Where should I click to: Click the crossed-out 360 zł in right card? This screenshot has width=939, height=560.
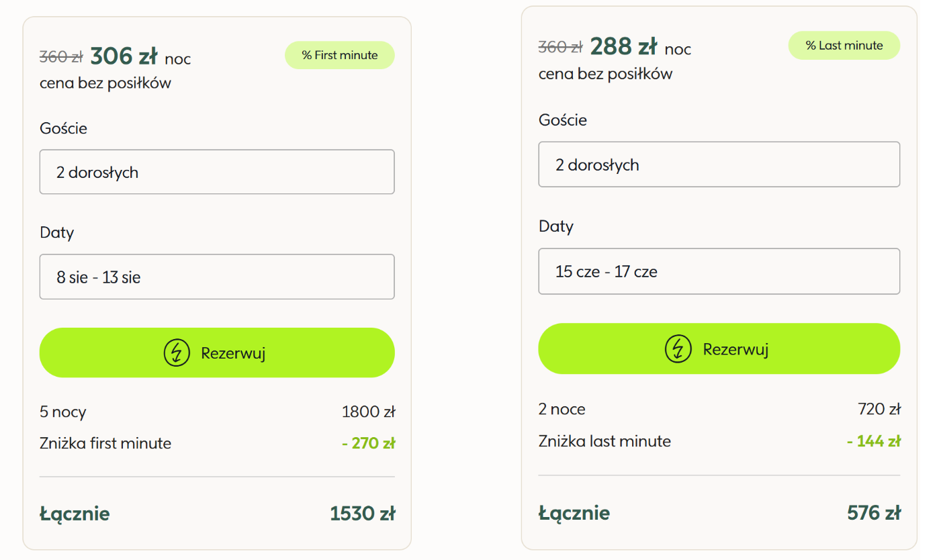(x=560, y=48)
